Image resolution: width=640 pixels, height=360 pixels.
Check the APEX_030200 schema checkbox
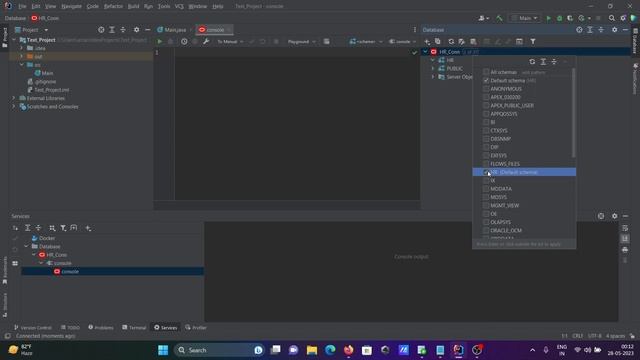click(x=486, y=97)
